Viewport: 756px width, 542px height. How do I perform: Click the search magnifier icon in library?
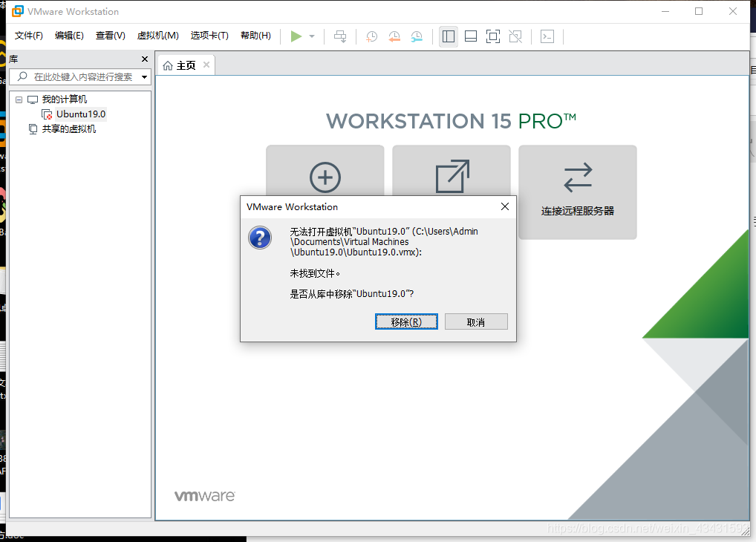(x=22, y=76)
